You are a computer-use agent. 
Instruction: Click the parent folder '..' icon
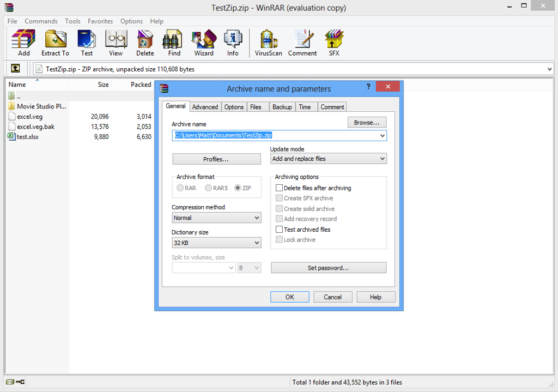(x=11, y=96)
